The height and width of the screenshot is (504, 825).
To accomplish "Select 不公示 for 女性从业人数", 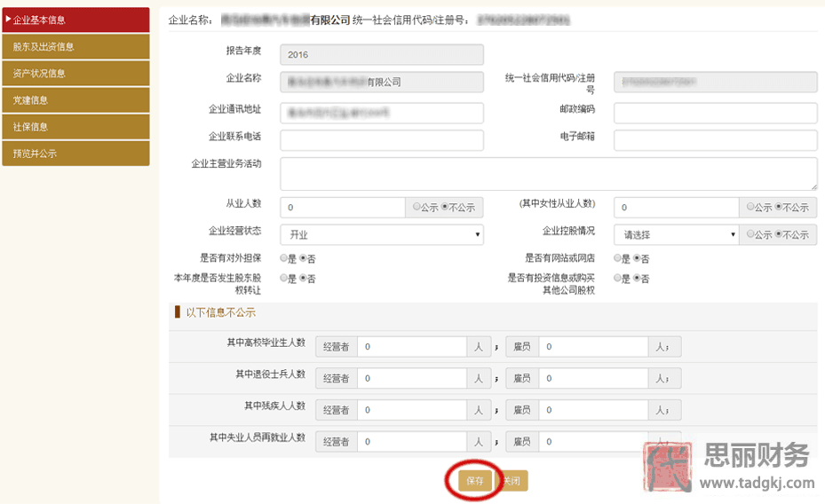I will 779,207.
